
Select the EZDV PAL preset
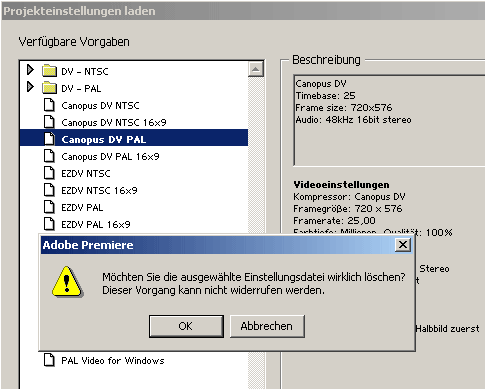coord(82,208)
